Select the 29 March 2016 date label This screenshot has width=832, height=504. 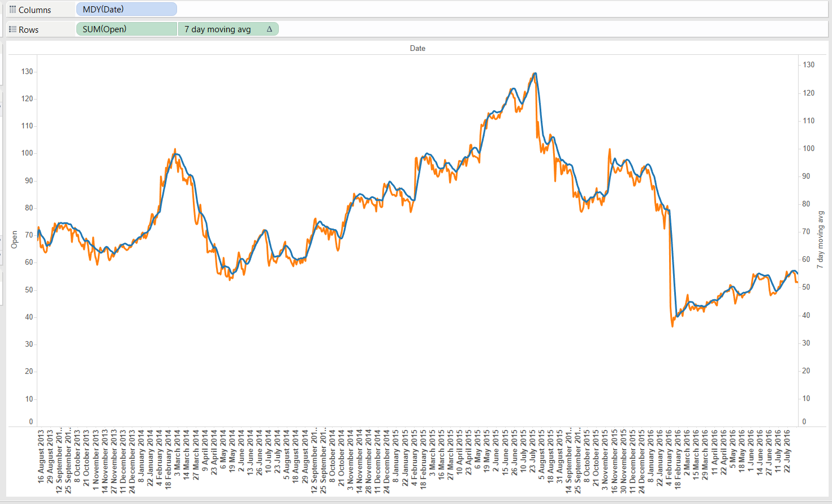705,455
